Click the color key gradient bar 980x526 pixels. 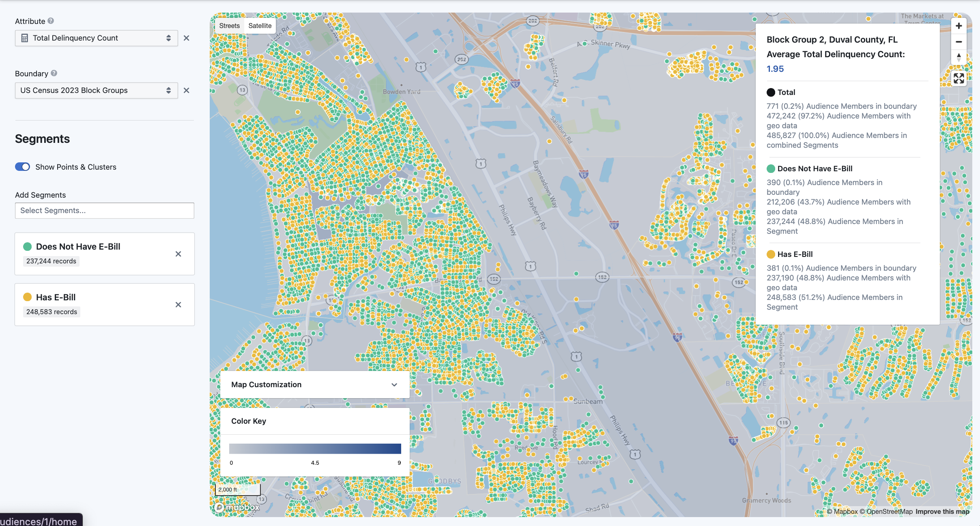(x=315, y=448)
